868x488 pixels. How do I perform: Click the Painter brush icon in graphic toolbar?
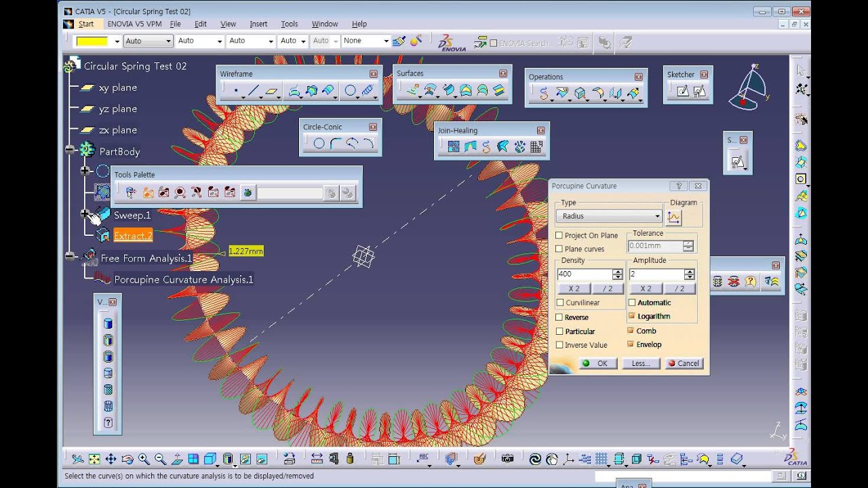click(399, 41)
